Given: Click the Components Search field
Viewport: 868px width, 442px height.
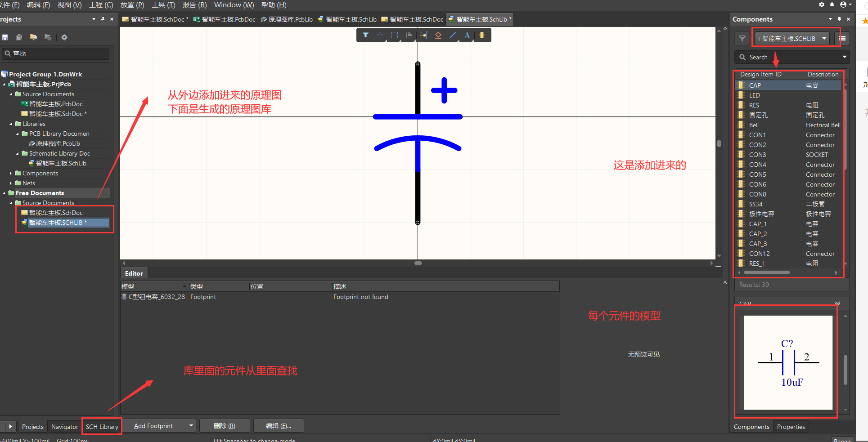Looking at the screenshot, I should click(787, 57).
